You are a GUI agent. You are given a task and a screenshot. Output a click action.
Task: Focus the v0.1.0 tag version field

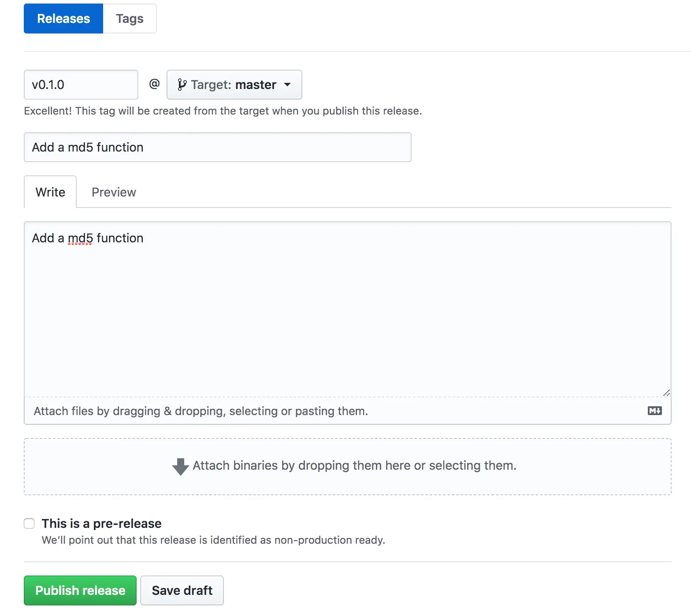tap(81, 85)
